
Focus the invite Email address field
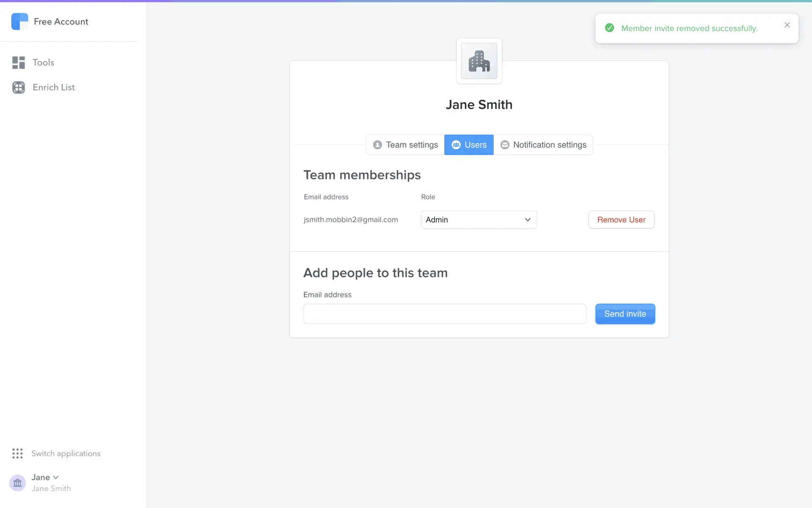click(444, 314)
